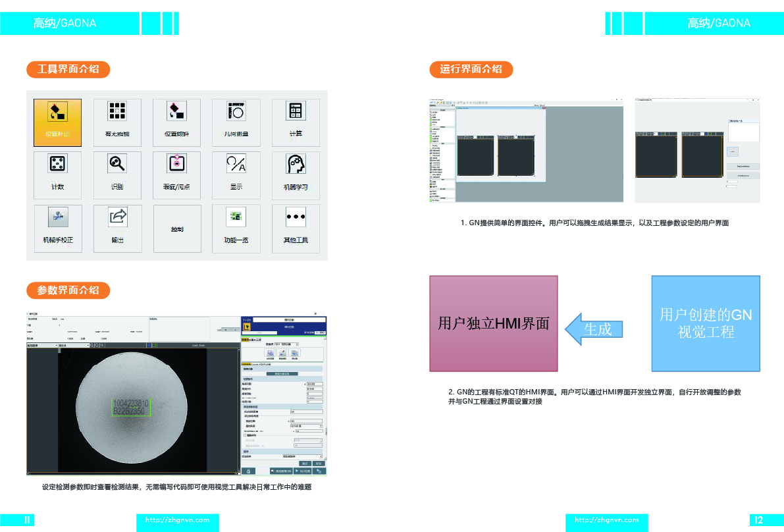Select the 位置补正 tool tile
The width and height of the screenshot is (784, 532).
pyautogui.click(x=57, y=122)
